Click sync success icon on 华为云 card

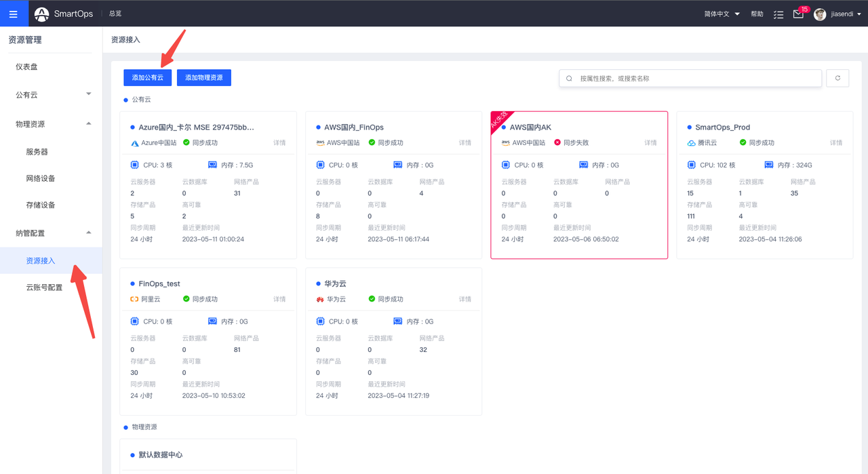pos(372,299)
